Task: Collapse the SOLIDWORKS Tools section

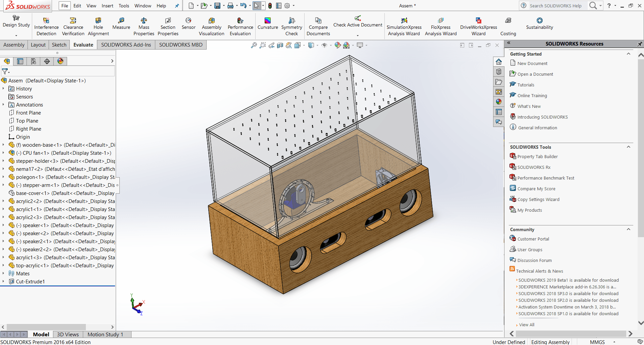Action: (x=629, y=147)
